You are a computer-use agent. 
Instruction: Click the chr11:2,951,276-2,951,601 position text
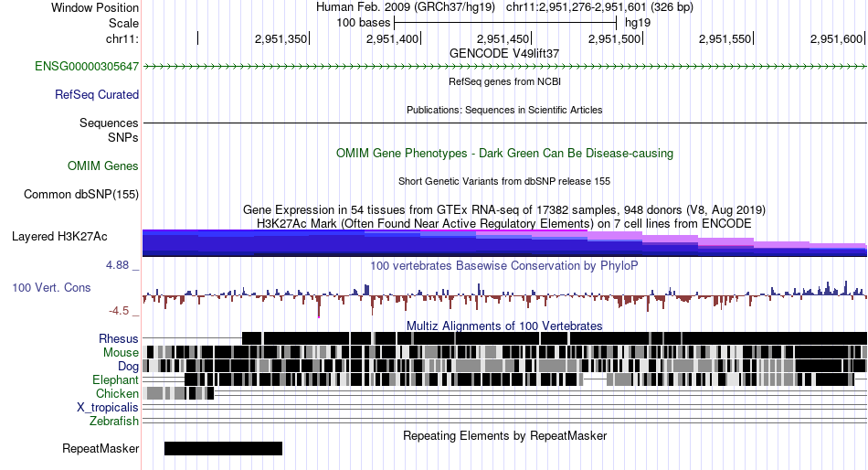point(599,7)
